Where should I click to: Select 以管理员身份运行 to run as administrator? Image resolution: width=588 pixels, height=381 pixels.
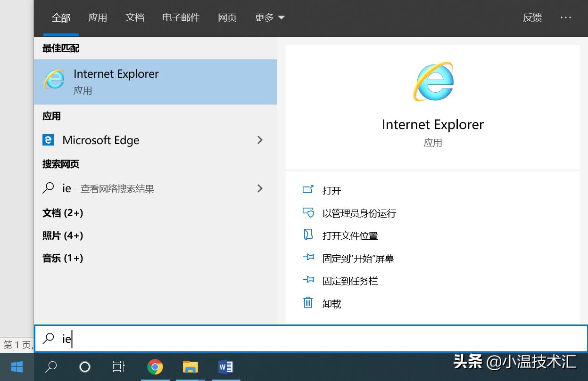358,213
